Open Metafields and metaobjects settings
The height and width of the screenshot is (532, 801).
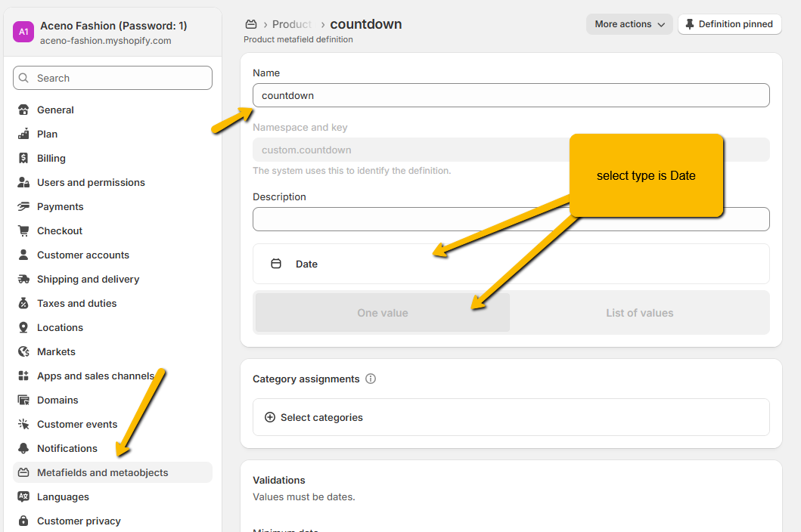[x=103, y=472]
